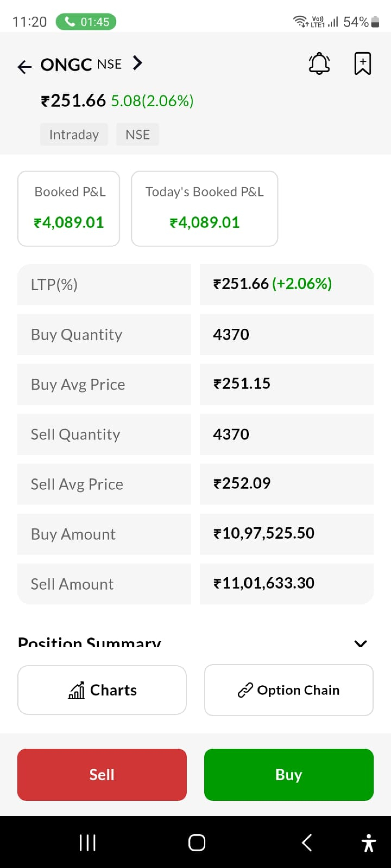The image size is (391, 868).
Task: Open recent apps from navigation bar
Action: [87, 842]
